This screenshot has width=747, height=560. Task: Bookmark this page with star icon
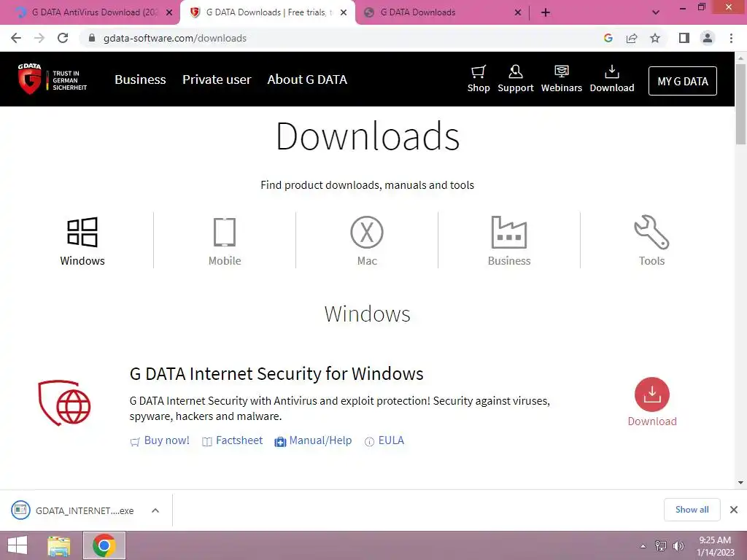[655, 38]
